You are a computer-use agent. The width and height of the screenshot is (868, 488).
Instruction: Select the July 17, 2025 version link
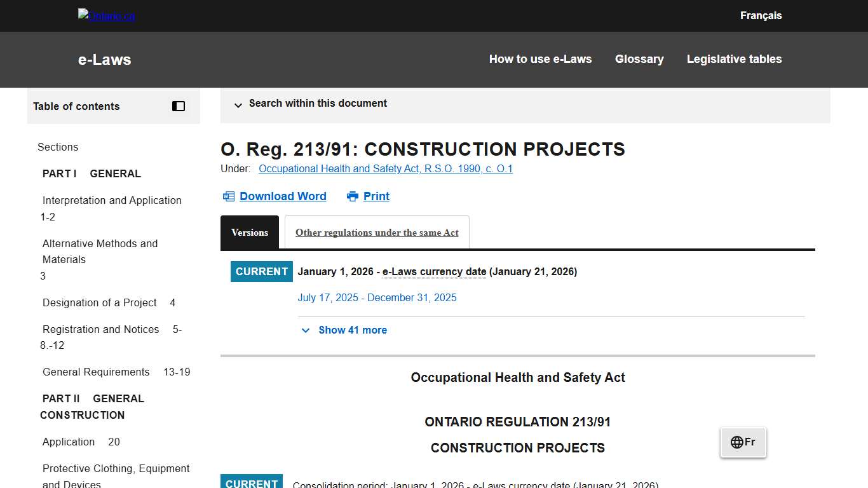tap(377, 297)
